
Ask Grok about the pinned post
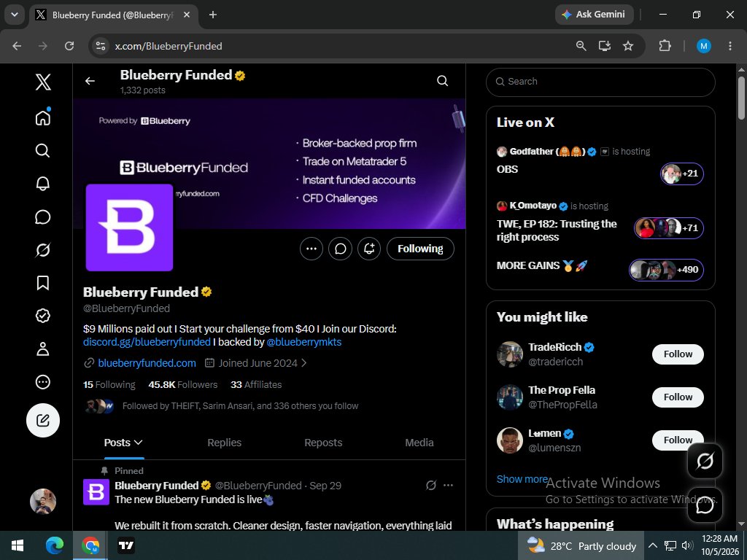(430, 485)
